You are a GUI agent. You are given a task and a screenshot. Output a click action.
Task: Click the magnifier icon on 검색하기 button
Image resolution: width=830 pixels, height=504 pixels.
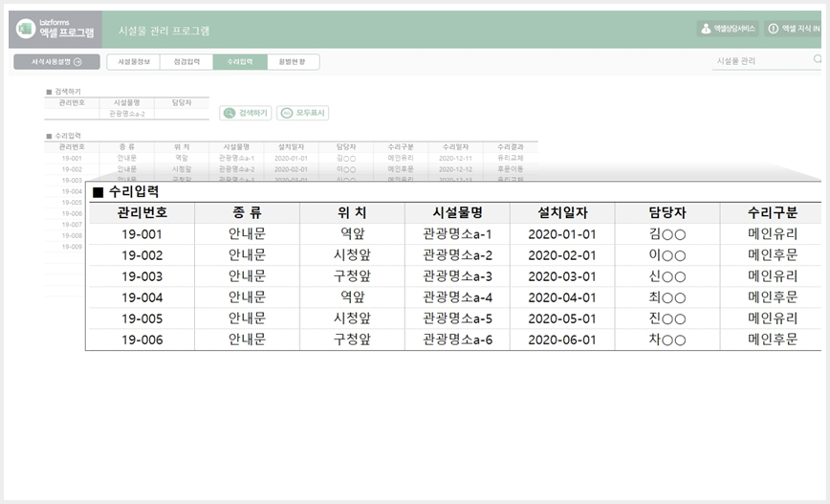(x=229, y=113)
